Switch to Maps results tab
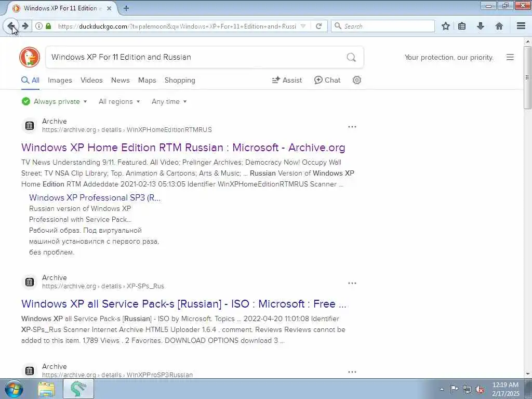Screen dimensions: 532x399 click(x=147, y=80)
